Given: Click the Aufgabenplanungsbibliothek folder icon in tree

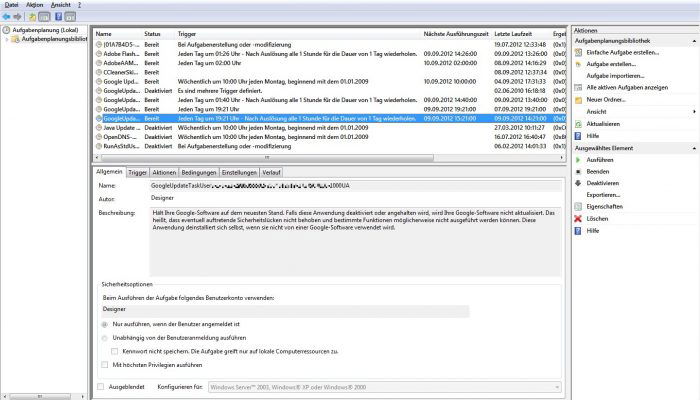Looking at the screenshot, I should pyautogui.click(x=16, y=39).
